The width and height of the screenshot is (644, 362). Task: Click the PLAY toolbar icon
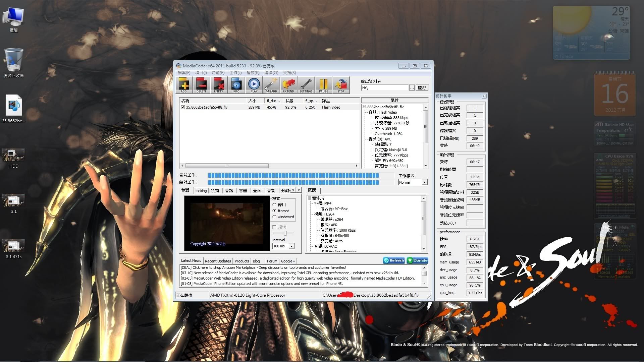point(254,85)
